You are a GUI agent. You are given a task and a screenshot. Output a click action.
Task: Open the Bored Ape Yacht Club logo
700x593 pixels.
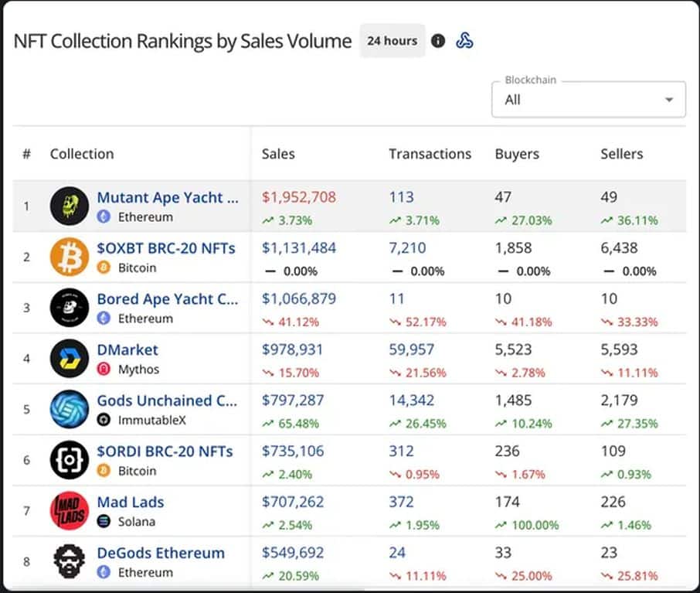tap(70, 308)
